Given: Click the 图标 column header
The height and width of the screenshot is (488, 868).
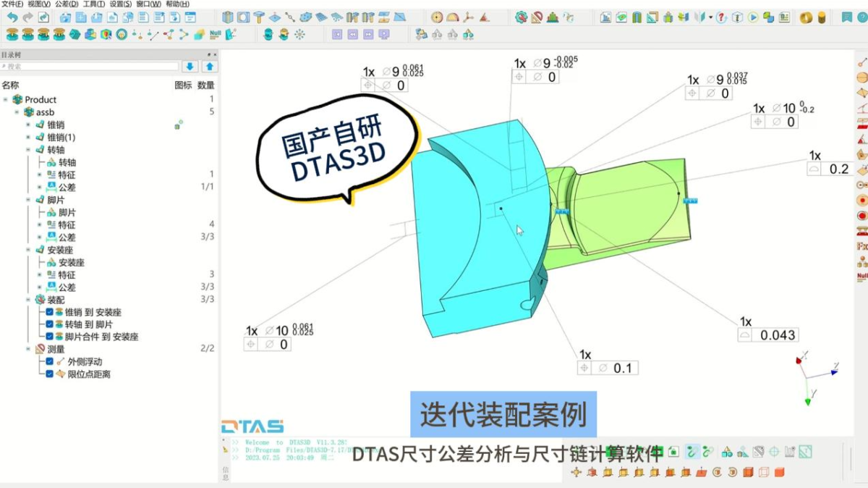Looking at the screenshot, I should pyautogui.click(x=183, y=85).
